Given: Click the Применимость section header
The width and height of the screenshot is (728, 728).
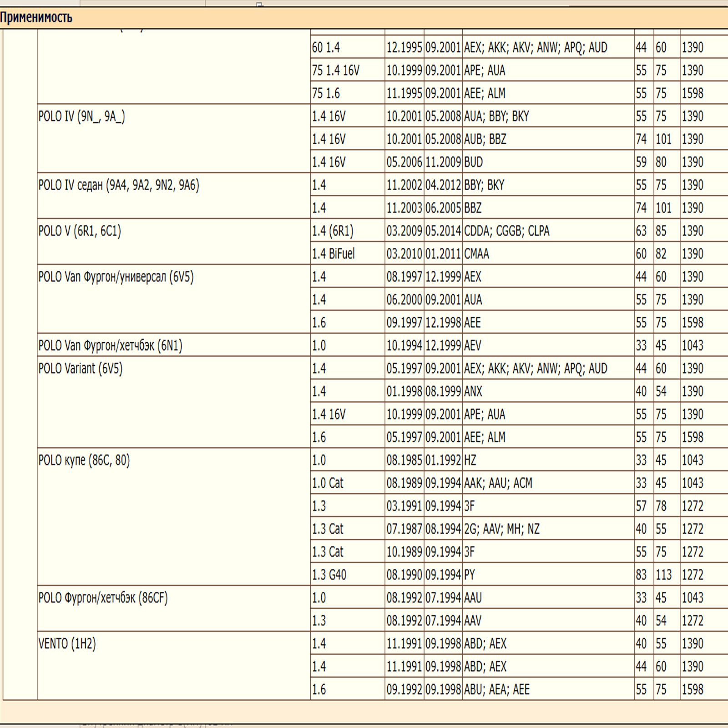Looking at the screenshot, I should (x=36, y=18).
